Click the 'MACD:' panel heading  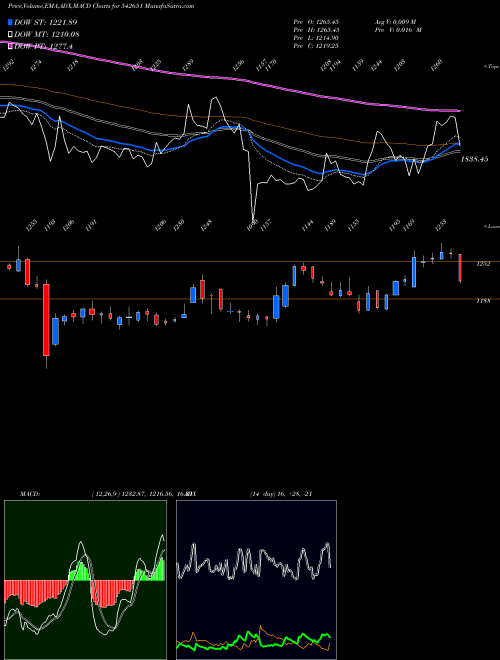[29, 494]
